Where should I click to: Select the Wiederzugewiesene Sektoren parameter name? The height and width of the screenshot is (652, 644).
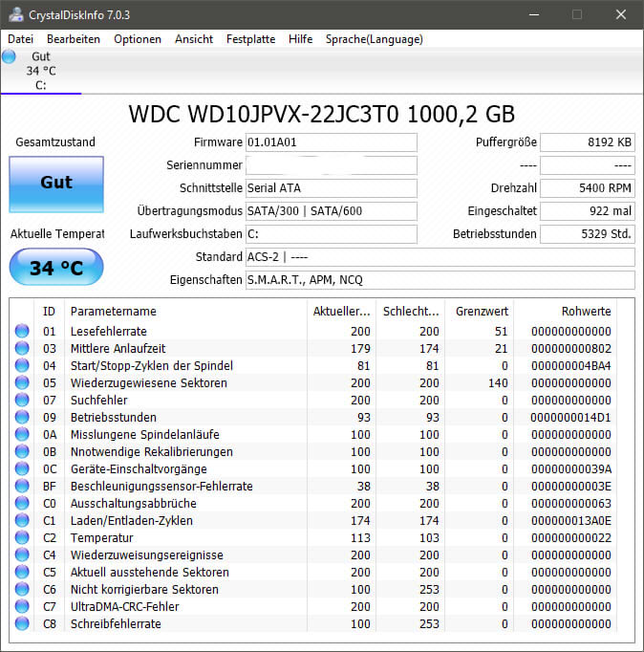149,383
